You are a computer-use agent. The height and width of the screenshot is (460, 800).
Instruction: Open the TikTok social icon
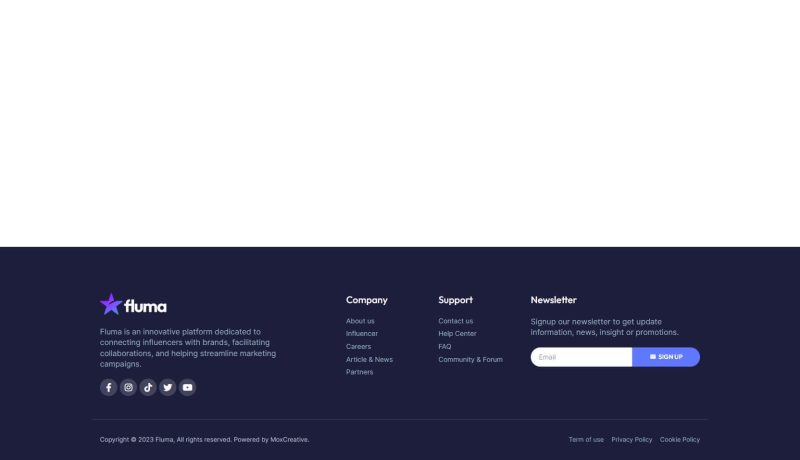[148, 387]
